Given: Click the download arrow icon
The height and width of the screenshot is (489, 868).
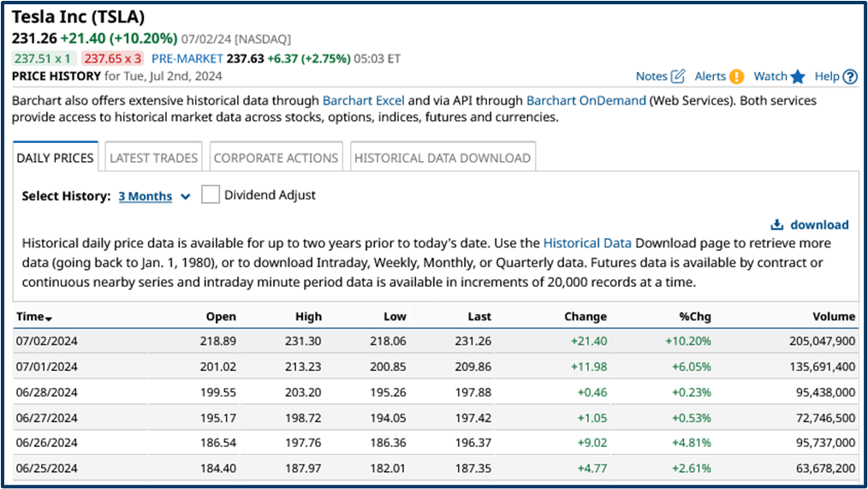Looking at the screenshot, I should pos(777,224).
